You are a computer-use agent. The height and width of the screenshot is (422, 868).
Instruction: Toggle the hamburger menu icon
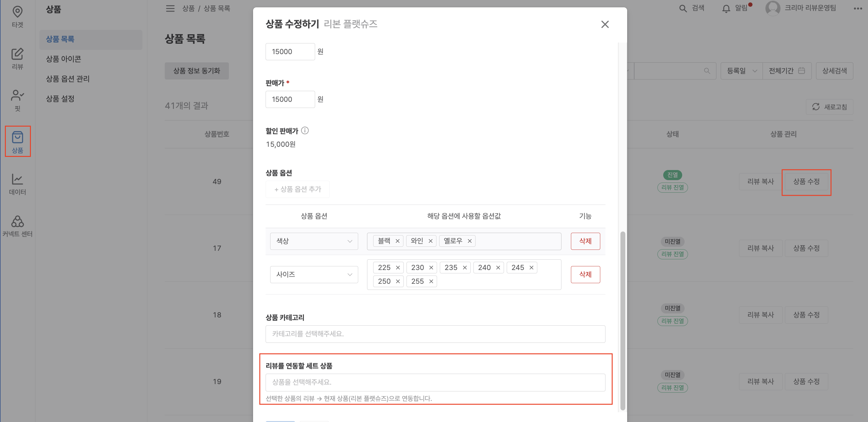coord(170,9)
